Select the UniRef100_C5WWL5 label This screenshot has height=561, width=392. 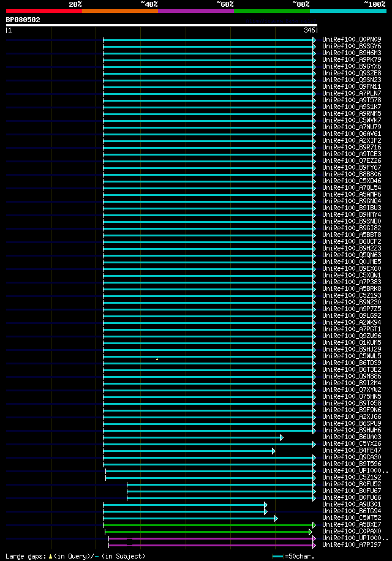[x=352, y=356]
